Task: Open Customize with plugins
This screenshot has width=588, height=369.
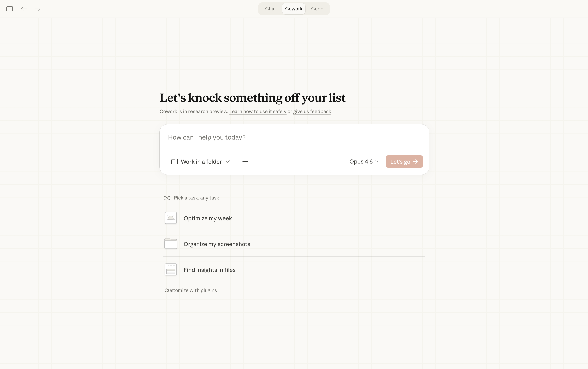Action: click(x=190, y=290)
